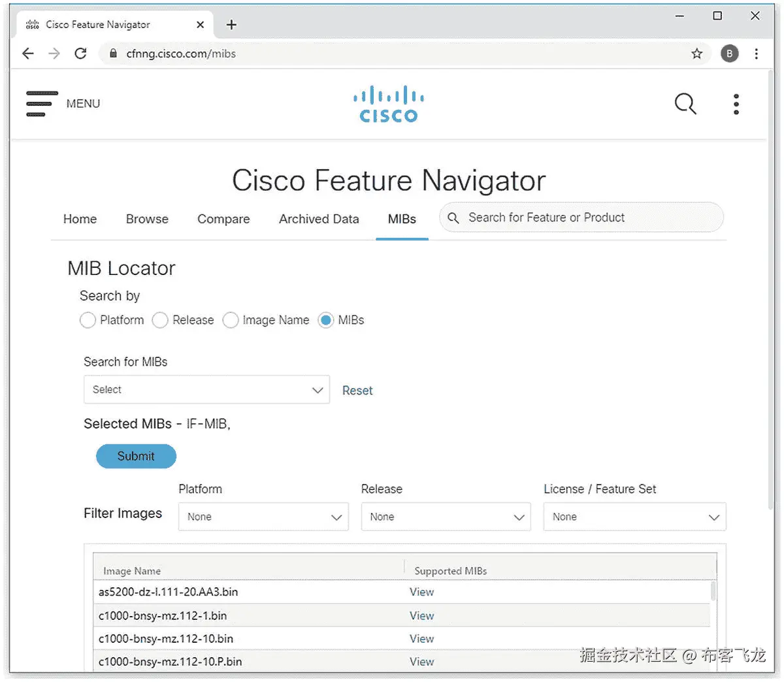Screen dimensions: 784x682
Task: Click the MENU label text
Action: [83, 103]
